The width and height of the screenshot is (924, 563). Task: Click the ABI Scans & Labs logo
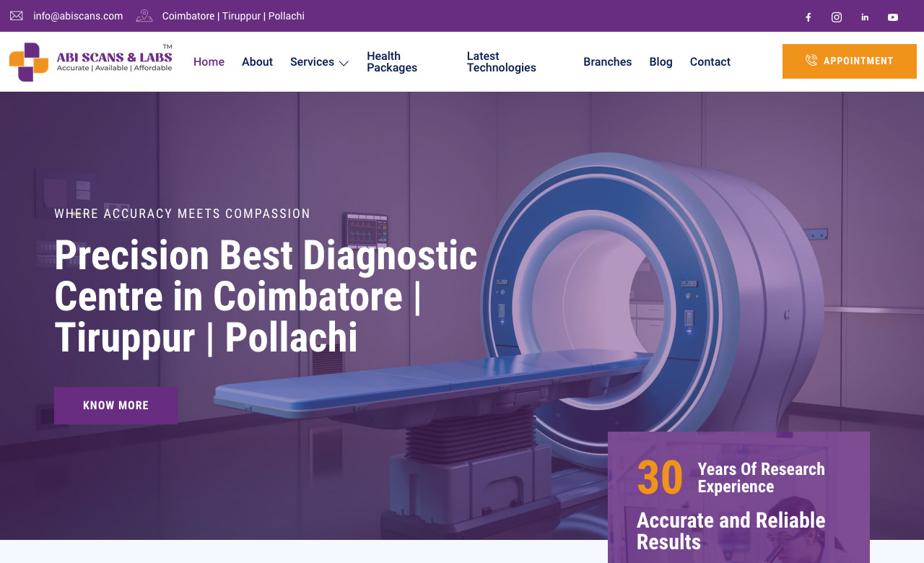[91, 62]
